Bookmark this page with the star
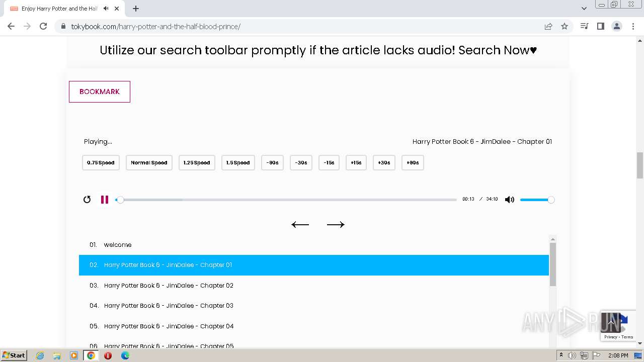The height and width of the screenshot is (362, 644). coord(565,26)
